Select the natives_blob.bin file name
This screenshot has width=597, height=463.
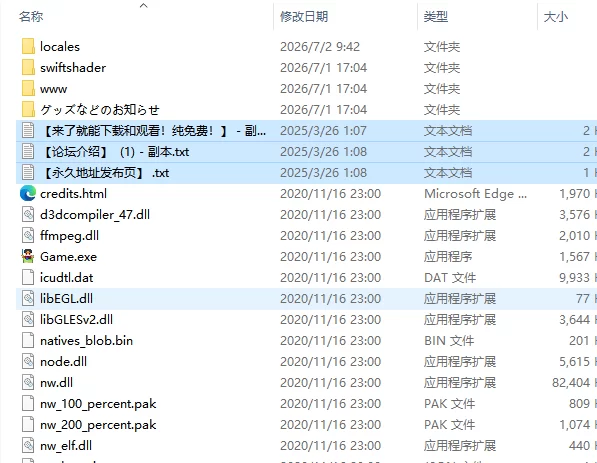coord(86,340)
